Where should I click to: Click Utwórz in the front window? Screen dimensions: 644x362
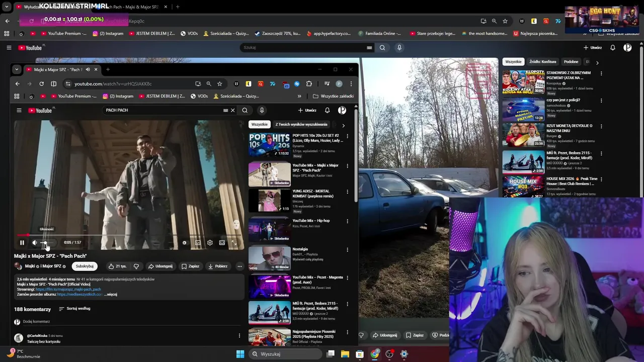[307, 110]
